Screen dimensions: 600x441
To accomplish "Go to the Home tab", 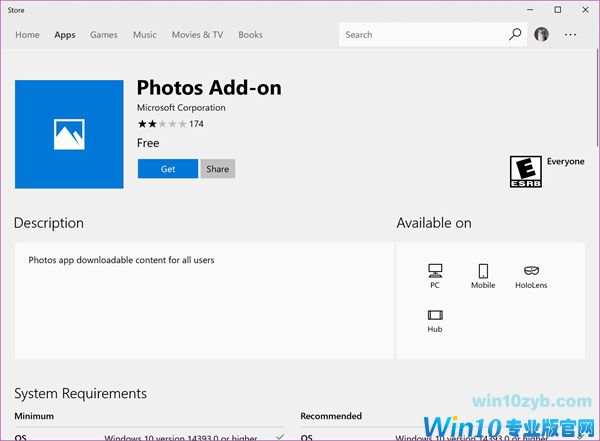I will pos(27,35).
